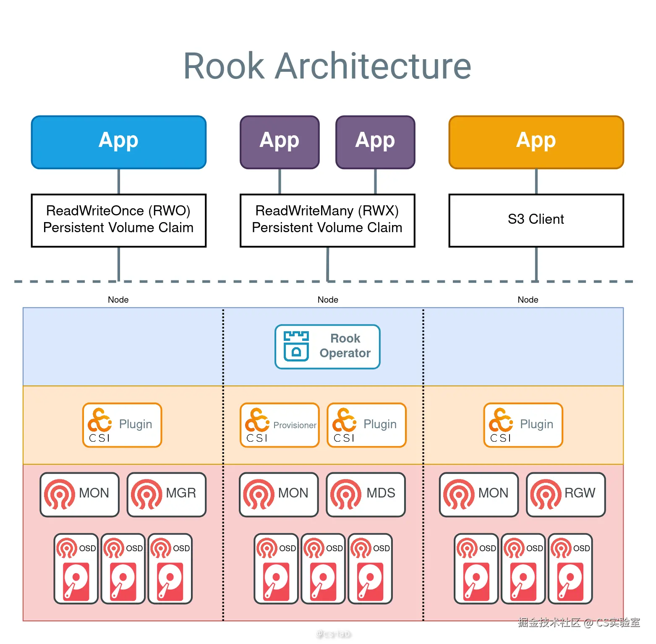656x644 pixels.
Task: Select the Ceph logo in the MGR box
Action: coord(146,494)
